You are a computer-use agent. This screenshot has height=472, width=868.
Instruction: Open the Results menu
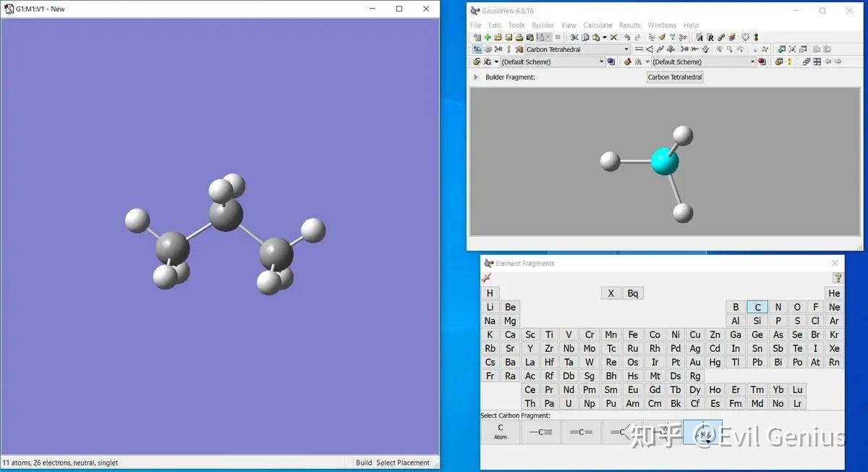point(630,25)
